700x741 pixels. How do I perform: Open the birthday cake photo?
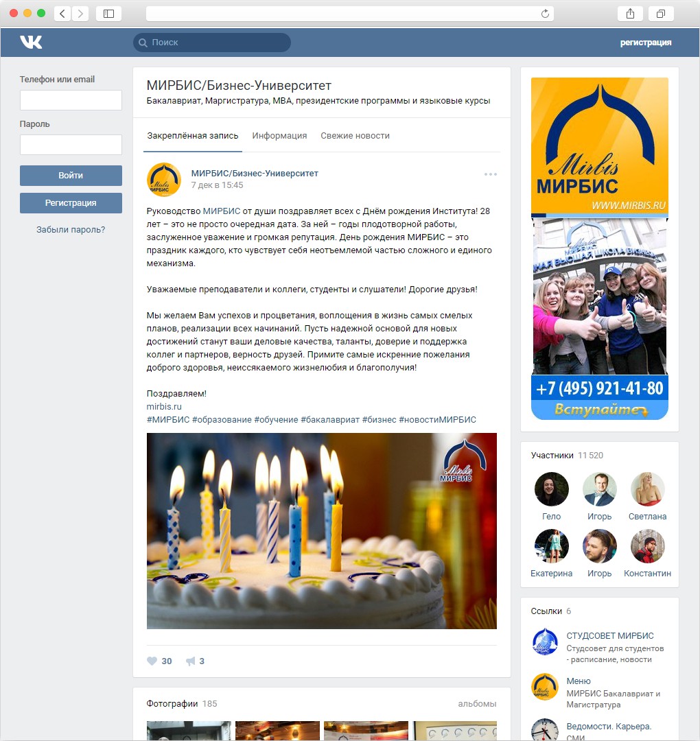click(x=321, y=530)
